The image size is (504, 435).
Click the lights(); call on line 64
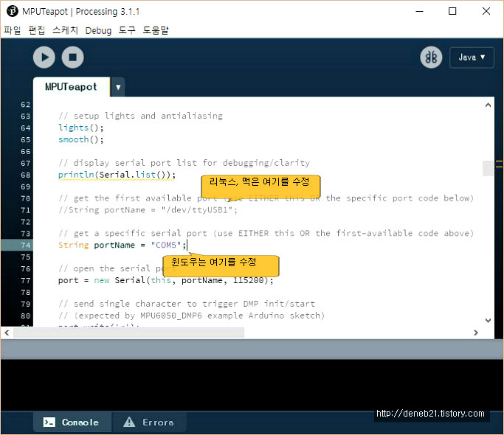click(81, 128)
